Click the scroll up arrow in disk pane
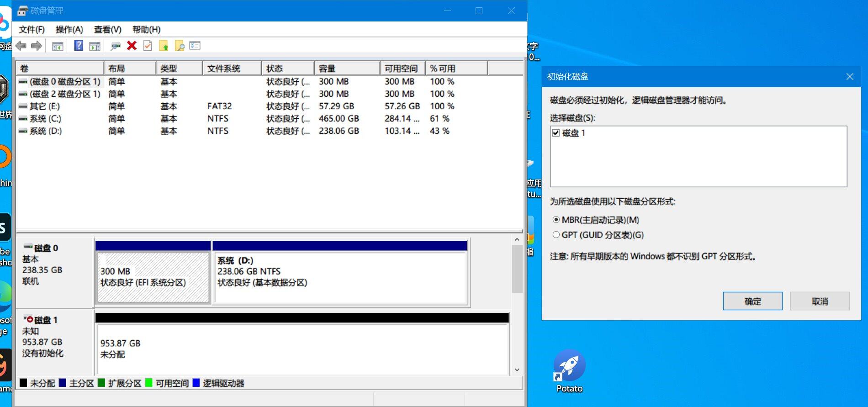Viewport: 868px width, 407px height. [517, 240]
